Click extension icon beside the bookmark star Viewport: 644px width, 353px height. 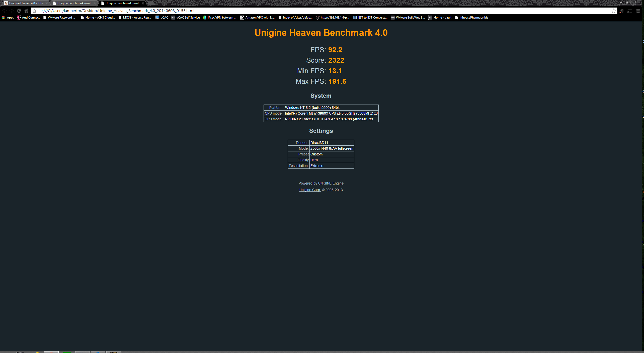pyautogui.click(x=621, y=11)
